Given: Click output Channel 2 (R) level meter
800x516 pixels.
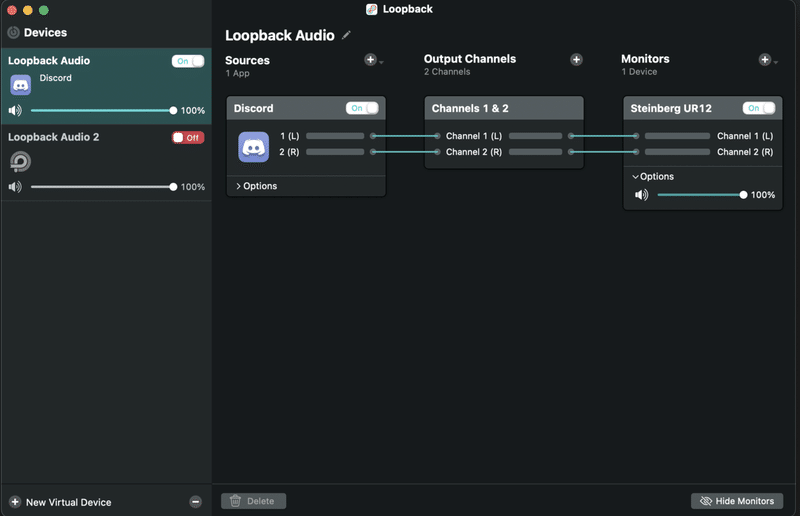Looking at the screenshot, I should click(x=536, y=152).
